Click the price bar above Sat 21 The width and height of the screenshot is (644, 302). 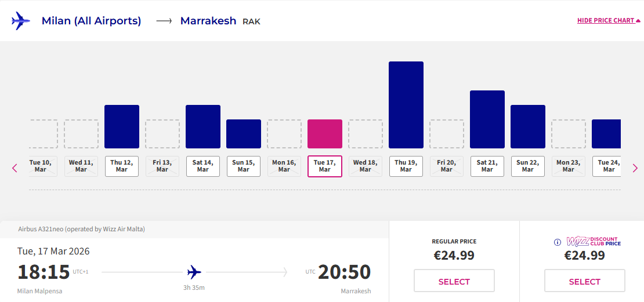click(x=487, y=119)
